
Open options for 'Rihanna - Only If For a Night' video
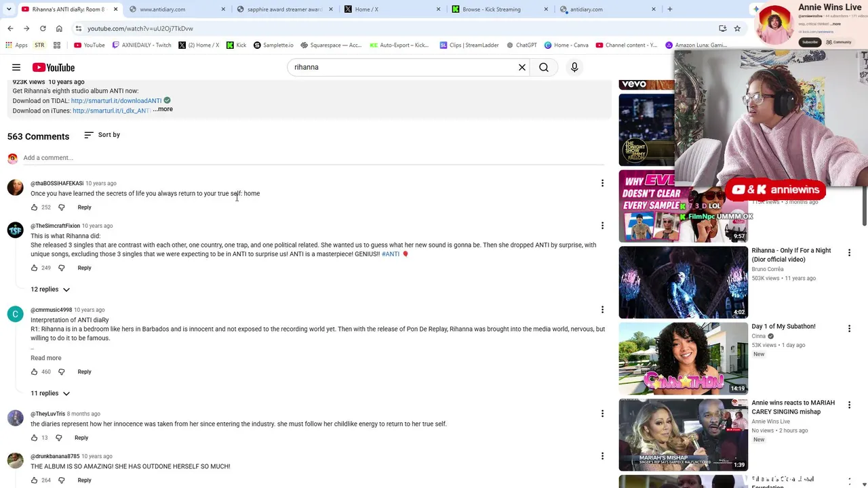(849, 252)
